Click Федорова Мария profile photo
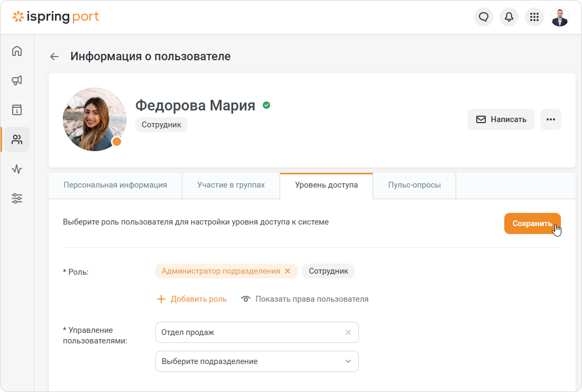The height and width of the screenshot is (392, 582). [95, 119]
